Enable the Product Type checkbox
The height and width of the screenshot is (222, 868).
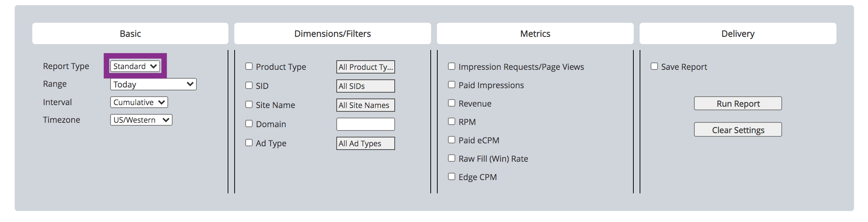pos(249,66)
